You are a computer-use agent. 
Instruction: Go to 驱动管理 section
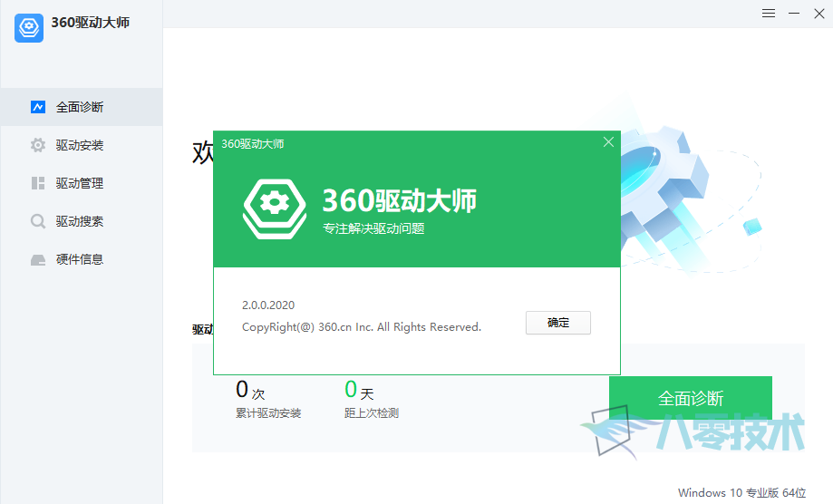point(80,183)
